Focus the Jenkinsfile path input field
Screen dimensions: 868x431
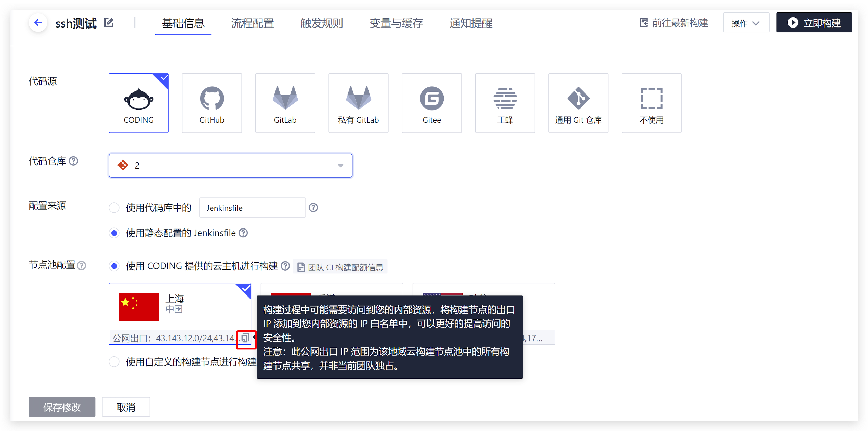(252, 207)
